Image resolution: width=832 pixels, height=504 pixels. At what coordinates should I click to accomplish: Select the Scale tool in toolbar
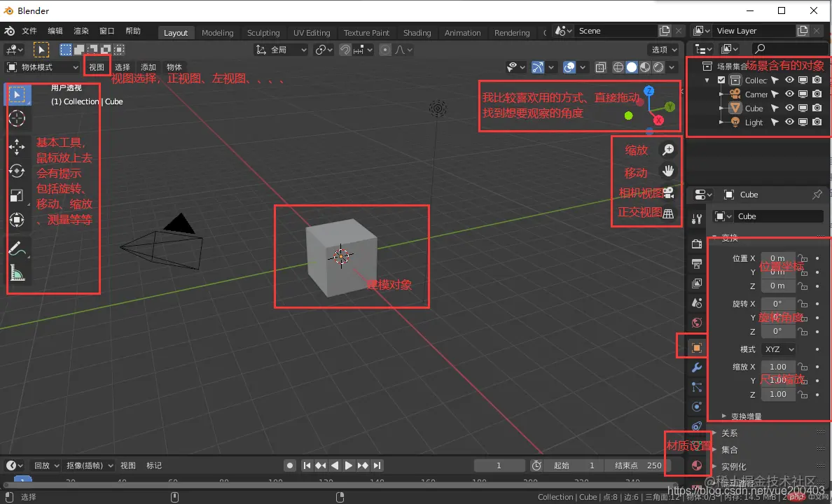pyautogui.click(x=17, y=195)
